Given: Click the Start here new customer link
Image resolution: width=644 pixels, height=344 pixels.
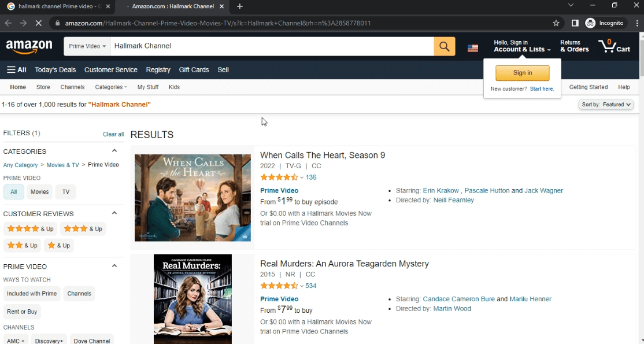Looking at the screenshot, I should pyautogui.click(x=542, y=89).
